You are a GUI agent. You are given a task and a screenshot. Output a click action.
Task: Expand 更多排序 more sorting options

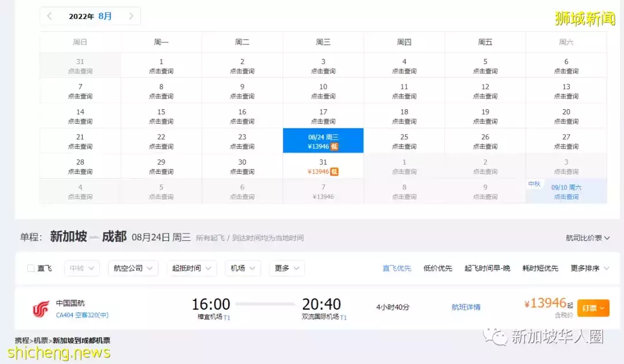click(589, 268)
